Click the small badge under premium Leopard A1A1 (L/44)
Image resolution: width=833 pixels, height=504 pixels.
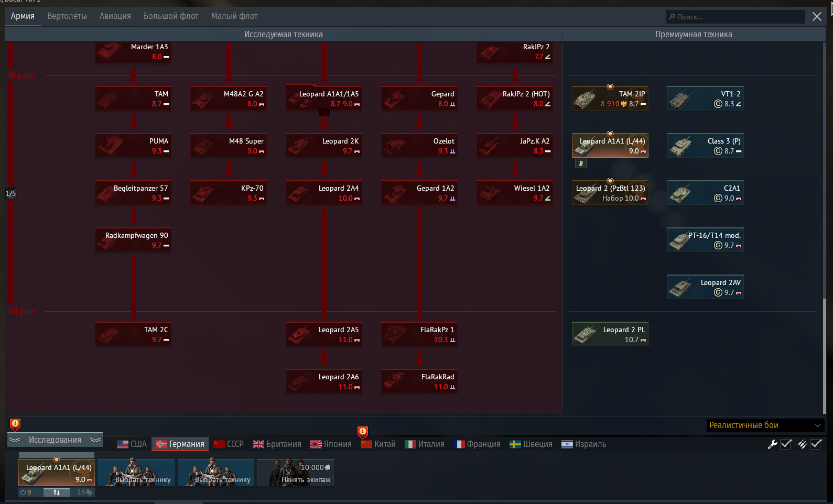click(581, 163)
